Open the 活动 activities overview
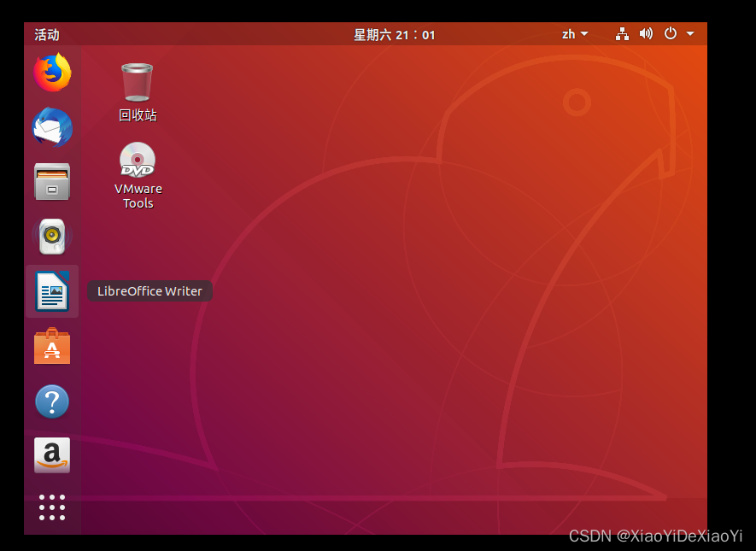 (47, 35)
